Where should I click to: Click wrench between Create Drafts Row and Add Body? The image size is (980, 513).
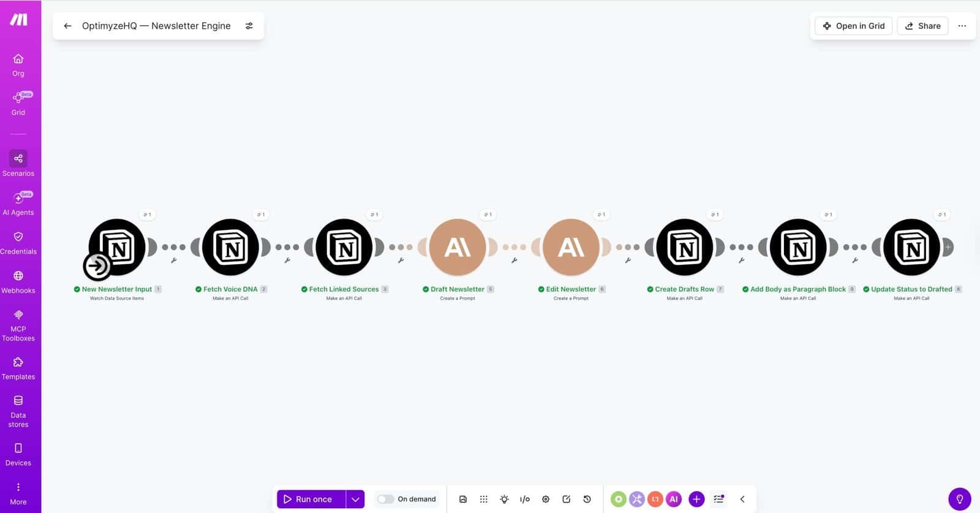tap(741, 260)
